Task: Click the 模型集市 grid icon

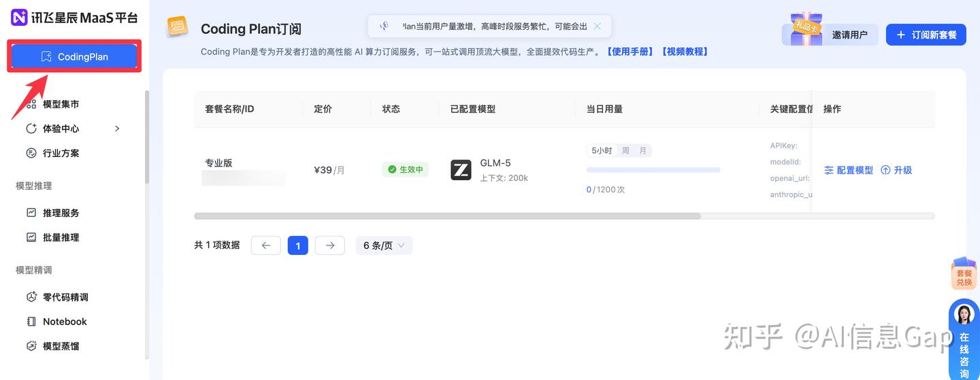Action: tap(31, 104)
